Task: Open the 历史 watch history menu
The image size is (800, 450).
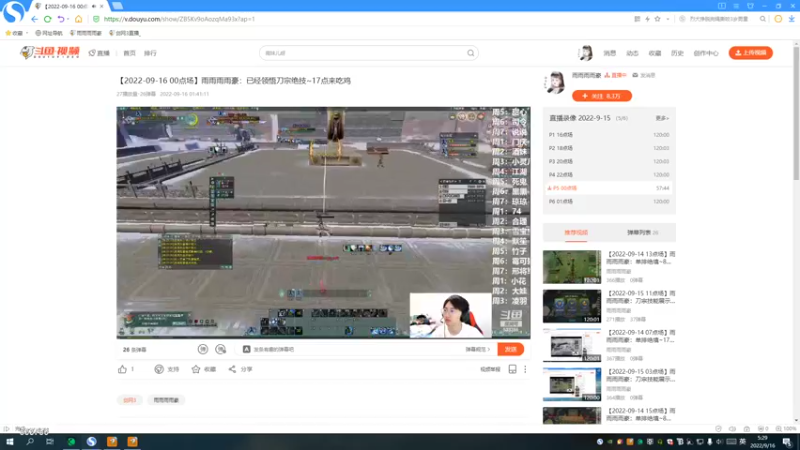Action: pos(677,53)
